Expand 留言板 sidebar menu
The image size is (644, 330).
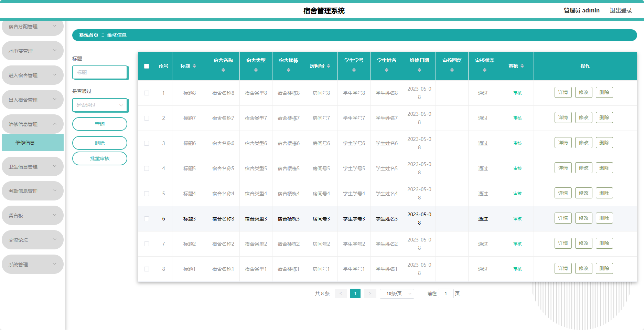click(33, 215)
